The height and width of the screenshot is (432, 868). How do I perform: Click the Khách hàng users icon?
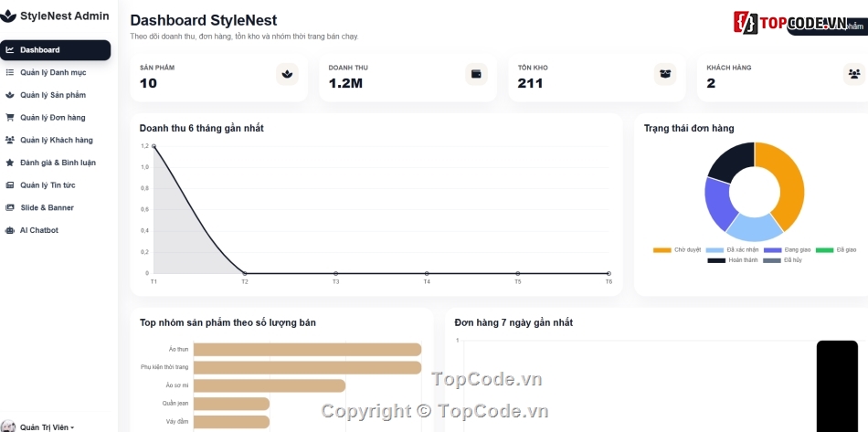854,74
